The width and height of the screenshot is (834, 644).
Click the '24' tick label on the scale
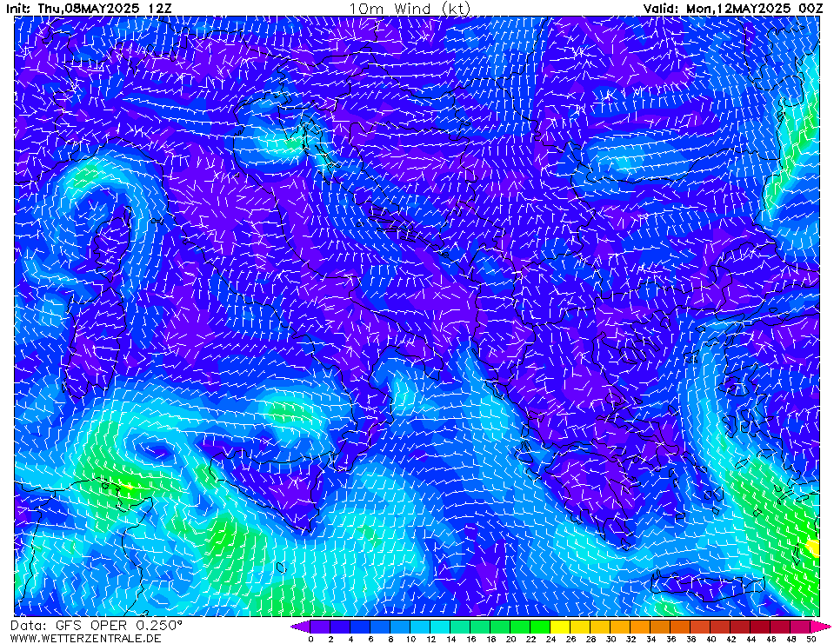coord(550,639)
